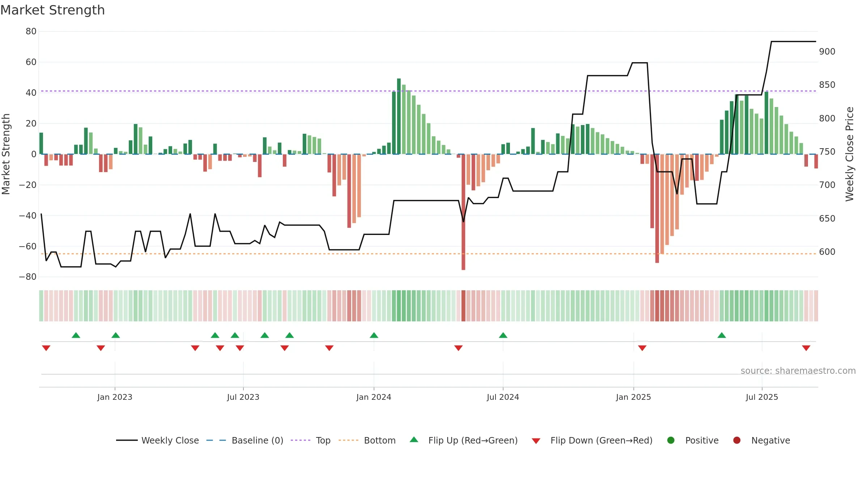Click the Market Strength chart title

[x=52, y=10]
